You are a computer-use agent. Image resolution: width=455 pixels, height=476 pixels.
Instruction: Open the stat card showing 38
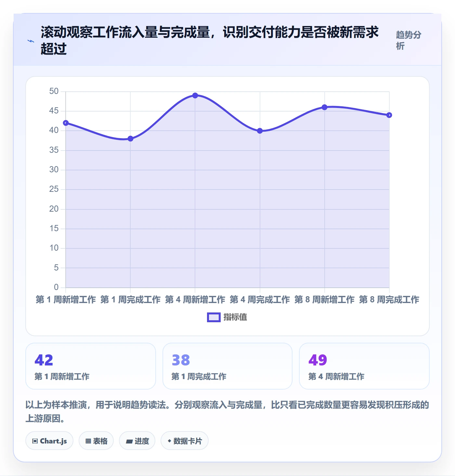227,366
